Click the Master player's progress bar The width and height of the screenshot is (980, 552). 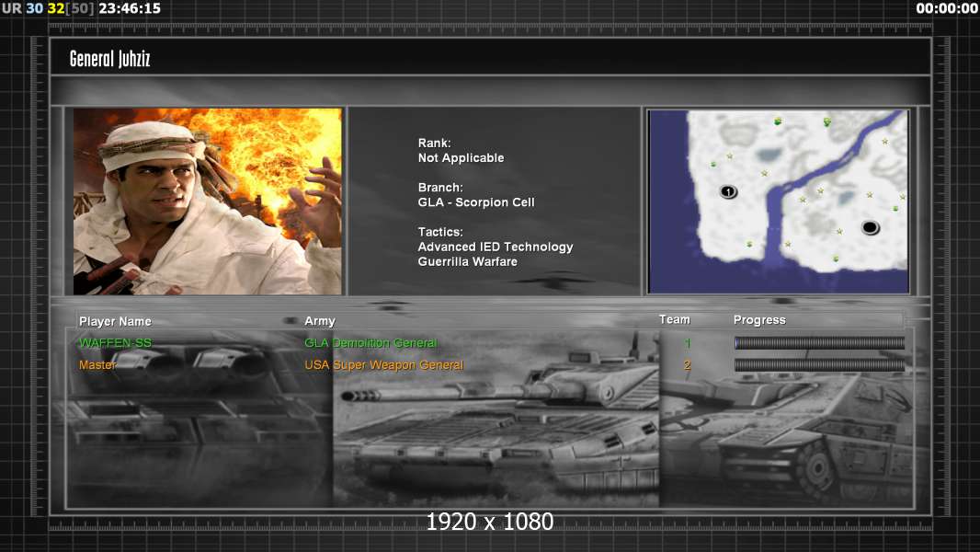point(819,365)
